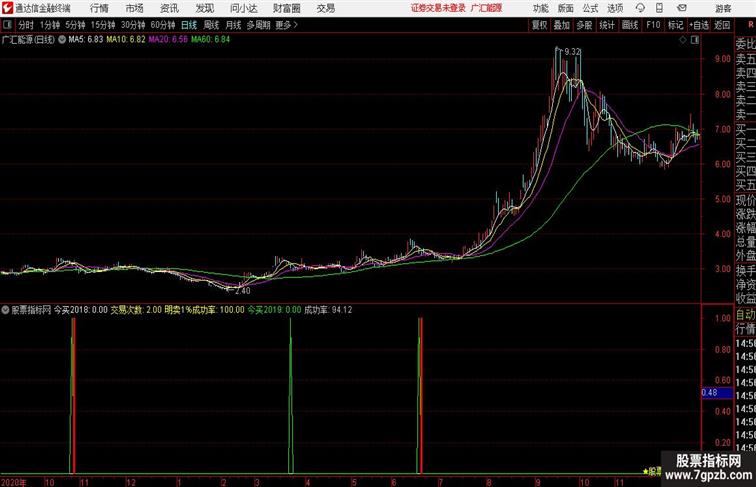
Task: Click the 明卖1%成功率: 100.00 value
Action: click(204, 310)
